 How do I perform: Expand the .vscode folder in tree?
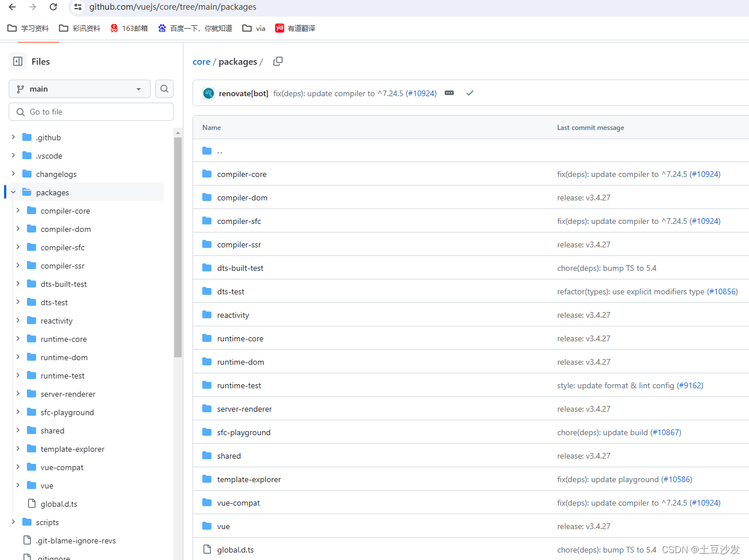pyautogui.click(x=13, y=156)
